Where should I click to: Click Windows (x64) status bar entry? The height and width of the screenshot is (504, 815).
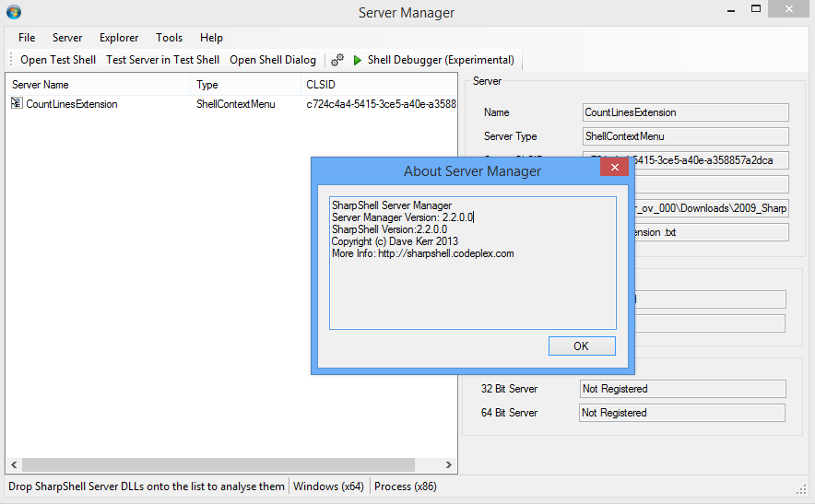(x=328, y=486)
